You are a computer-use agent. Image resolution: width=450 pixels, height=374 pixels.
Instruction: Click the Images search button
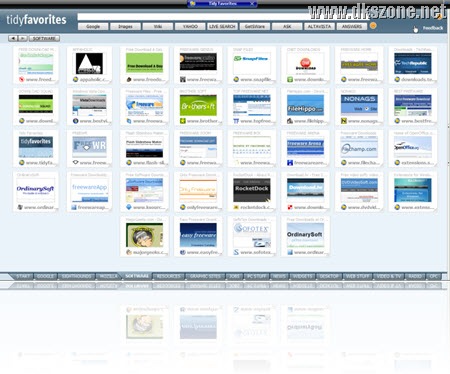tap(125, 26)
